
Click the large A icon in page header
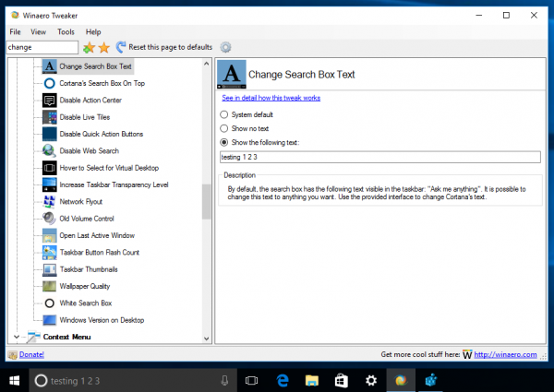(232, 75)
